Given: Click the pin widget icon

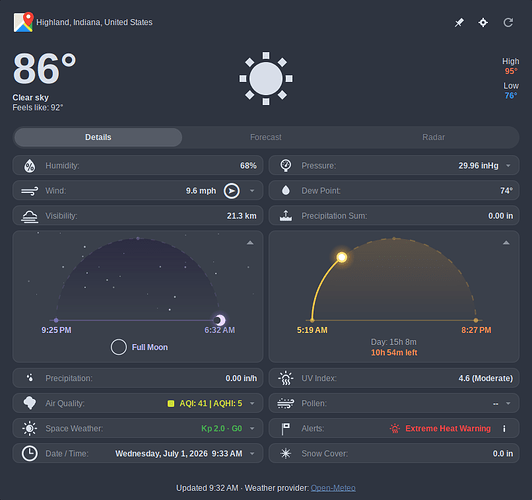Looking at the screenshot, I should point(459,23).
